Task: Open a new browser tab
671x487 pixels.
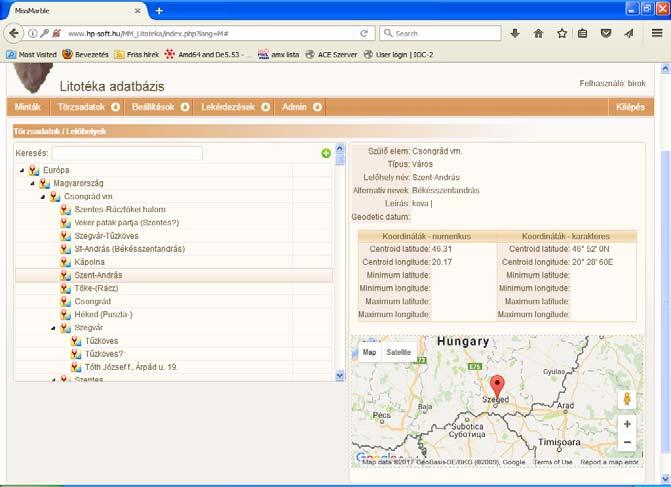Action: 159,11
